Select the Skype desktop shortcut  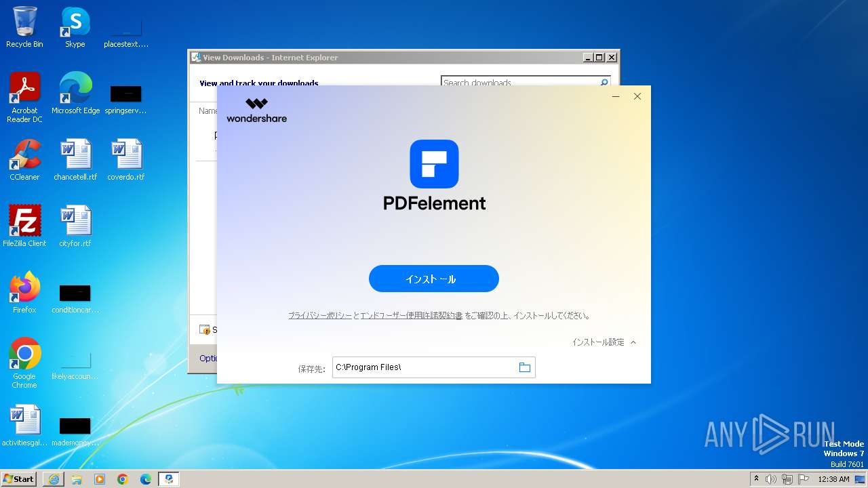pos(75,27)
